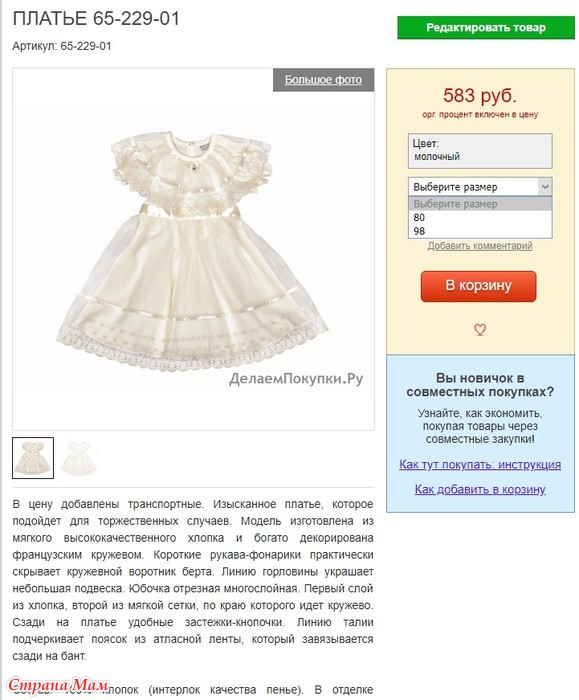The width and height of the screenshot is (579, 700).
Task: Select the first dress thumbnail
Action: (x=33, y=458)
